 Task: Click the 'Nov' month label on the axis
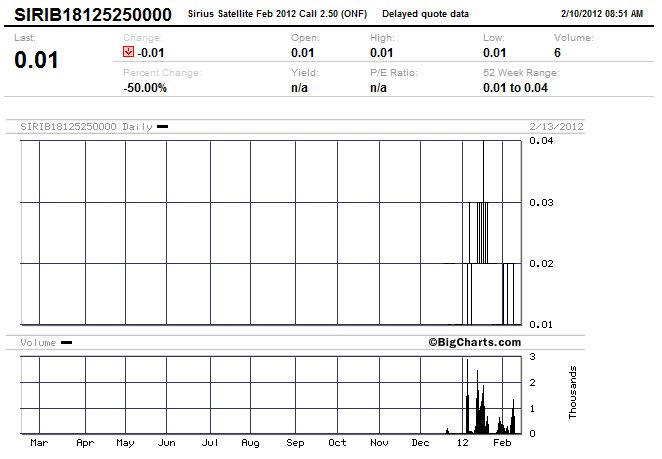pyautogui.click(x=379, y=443)
